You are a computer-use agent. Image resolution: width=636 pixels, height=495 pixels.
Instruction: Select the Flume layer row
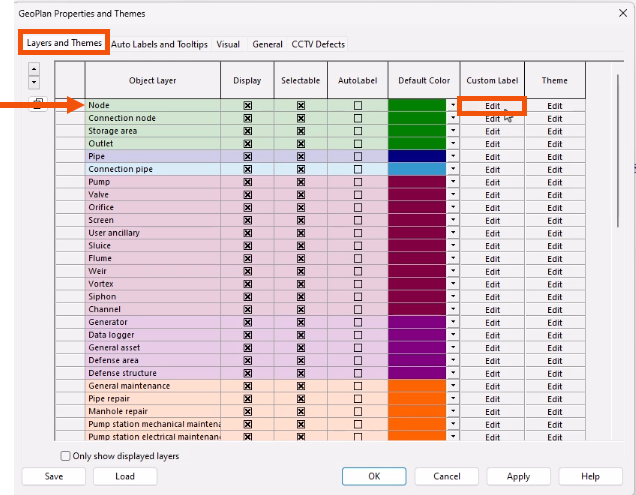tap(153, 258)
